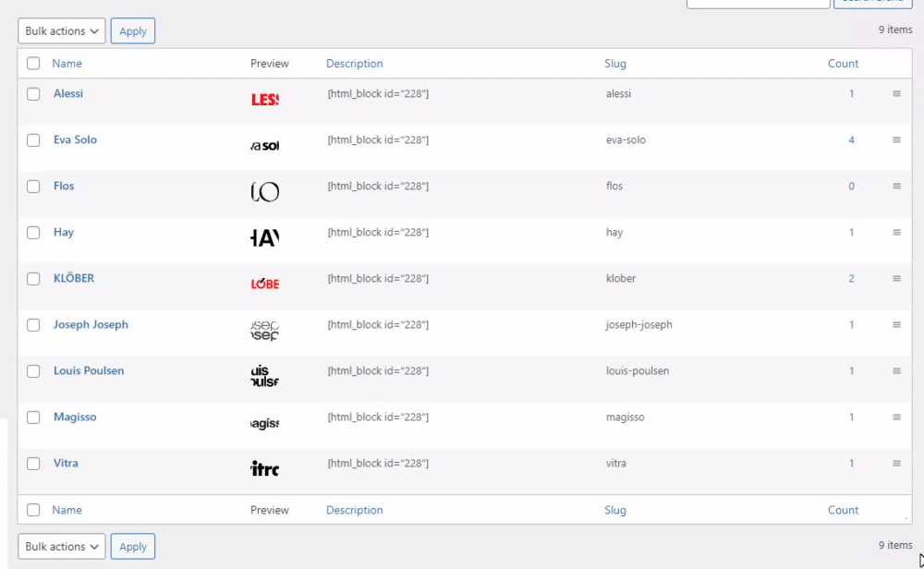924x569 pixels.
Task: Open the KLÖBER logo preview thumbnail
Action: coord(264,284)
